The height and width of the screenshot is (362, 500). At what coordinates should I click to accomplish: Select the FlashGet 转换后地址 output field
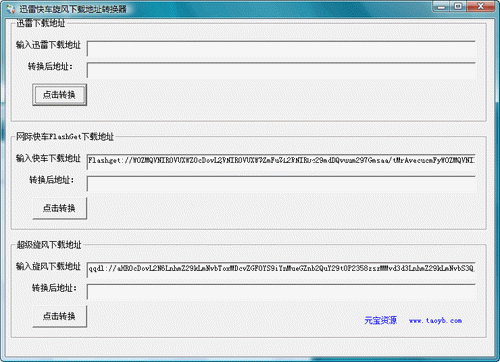(281, 184)
